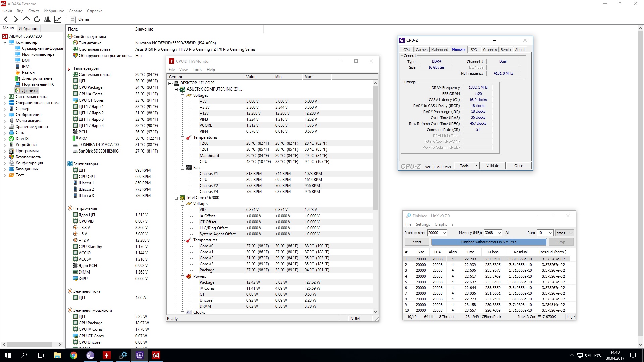
Task: Open Chrome from the taskbar
Action: 74,355
